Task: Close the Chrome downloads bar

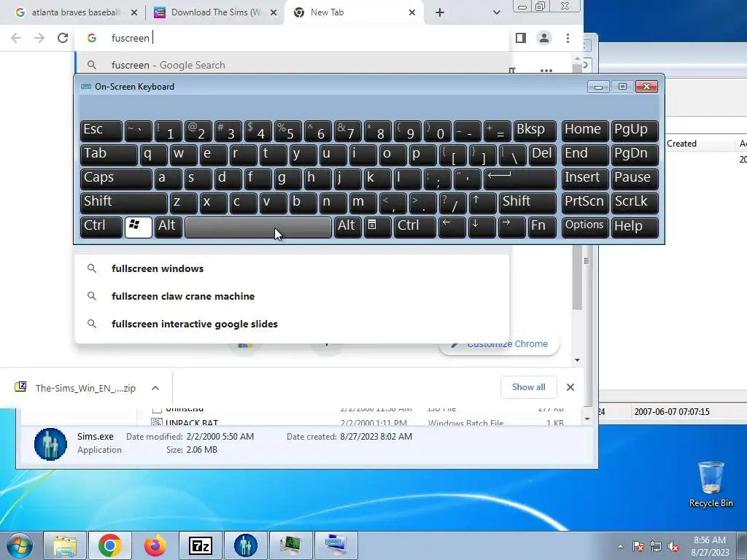Action: tap(570, 387)
